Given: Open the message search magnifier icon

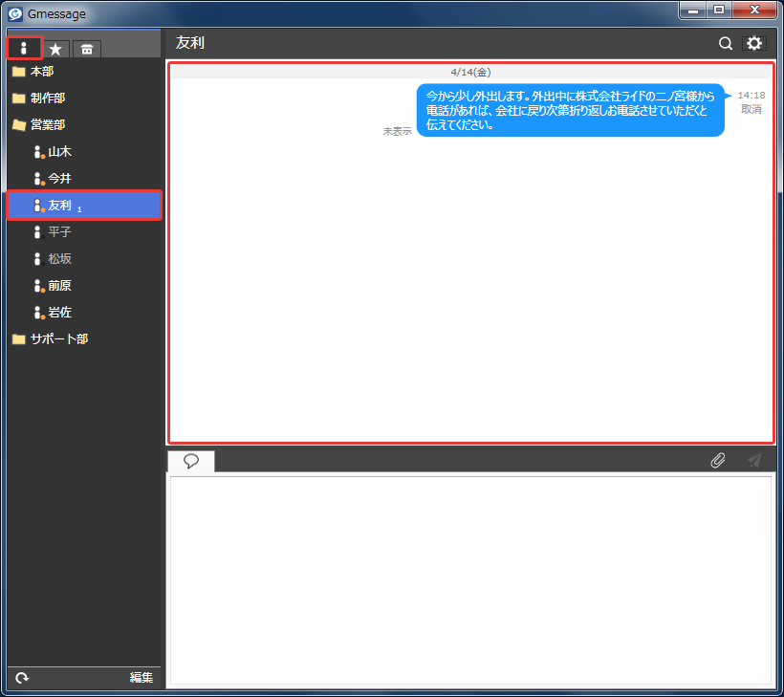Looking at the screenshot, I should click(x=725, y=43).
